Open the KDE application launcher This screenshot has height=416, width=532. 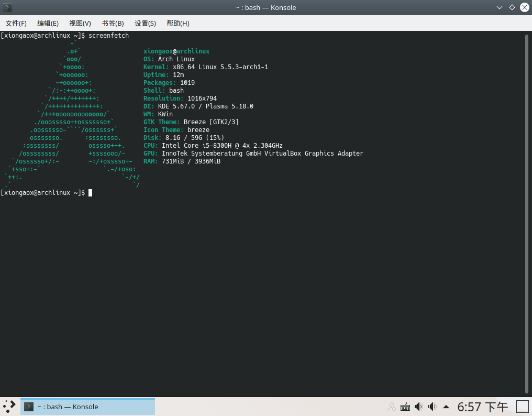pyautogui.click(x=9, y=406)
